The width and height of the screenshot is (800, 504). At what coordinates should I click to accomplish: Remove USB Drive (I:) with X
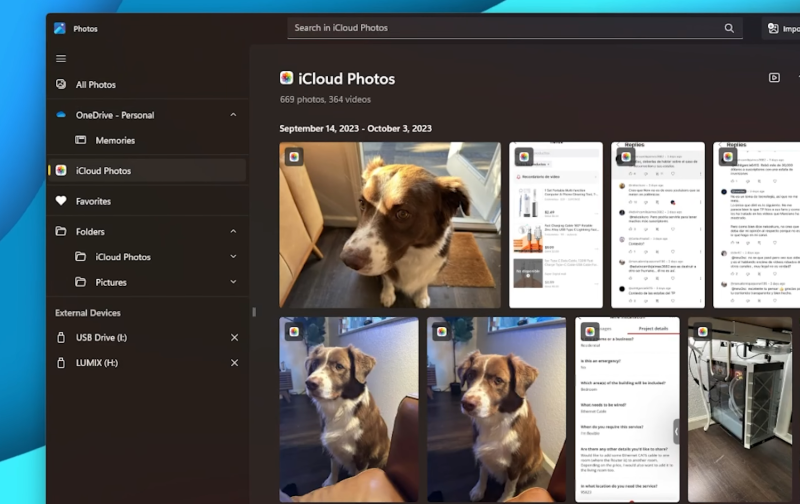point(234,337)
